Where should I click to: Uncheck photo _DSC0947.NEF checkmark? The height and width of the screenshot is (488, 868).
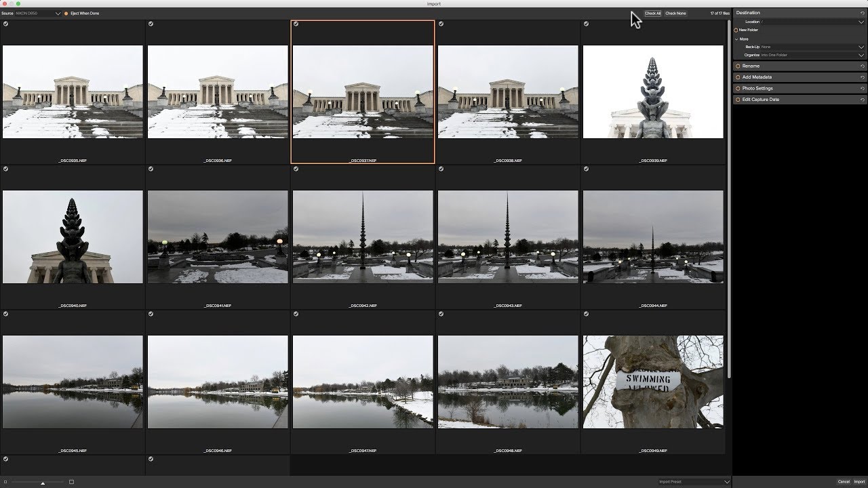296,314
